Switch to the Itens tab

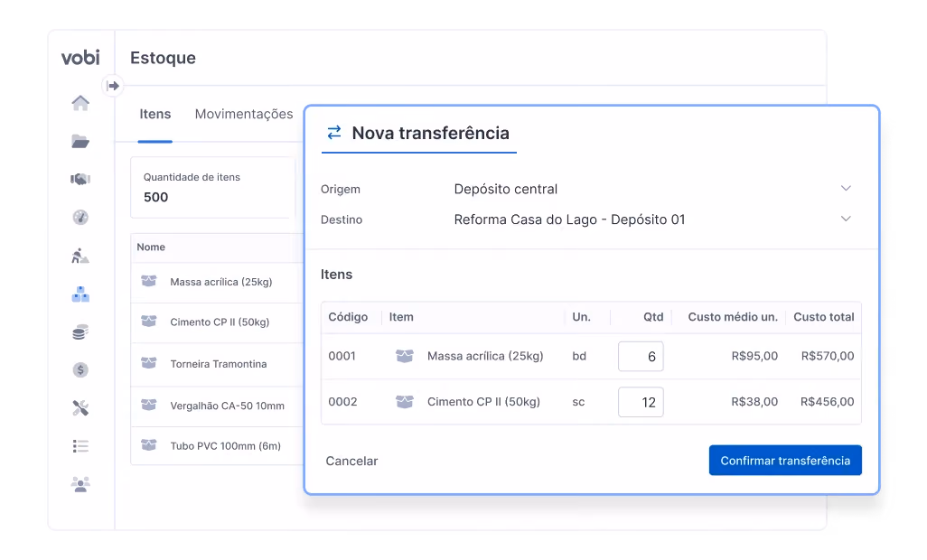pyautogui.click(x=154, y=114)
